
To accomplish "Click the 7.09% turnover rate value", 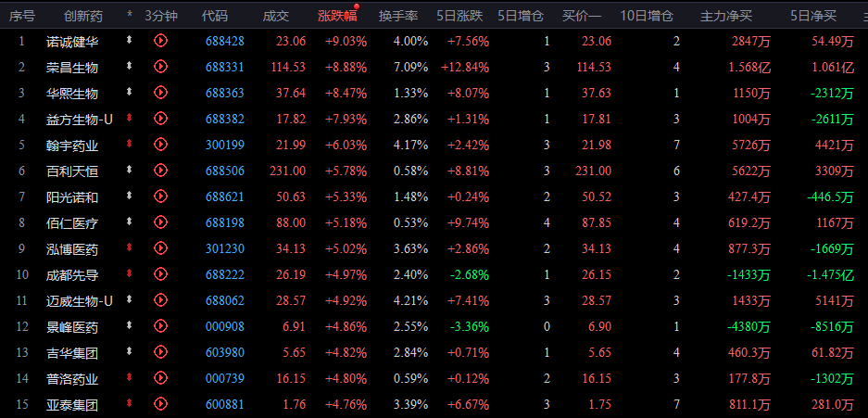I will coord(410,67).
